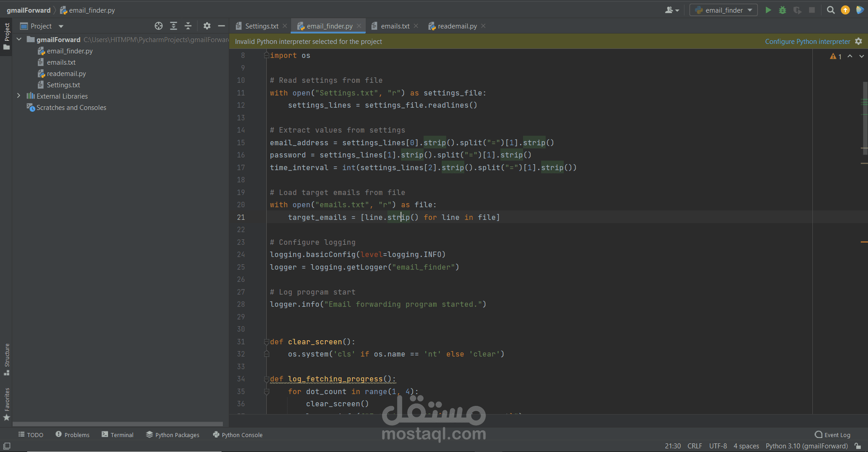The width and height of the screenshot is (868, 452).
Task: Select email_finder.py in Project tree
Action: pos(70,51)
